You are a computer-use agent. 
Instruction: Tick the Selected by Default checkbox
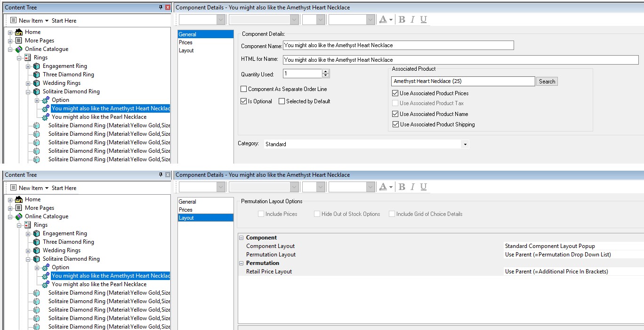[282, 101]
